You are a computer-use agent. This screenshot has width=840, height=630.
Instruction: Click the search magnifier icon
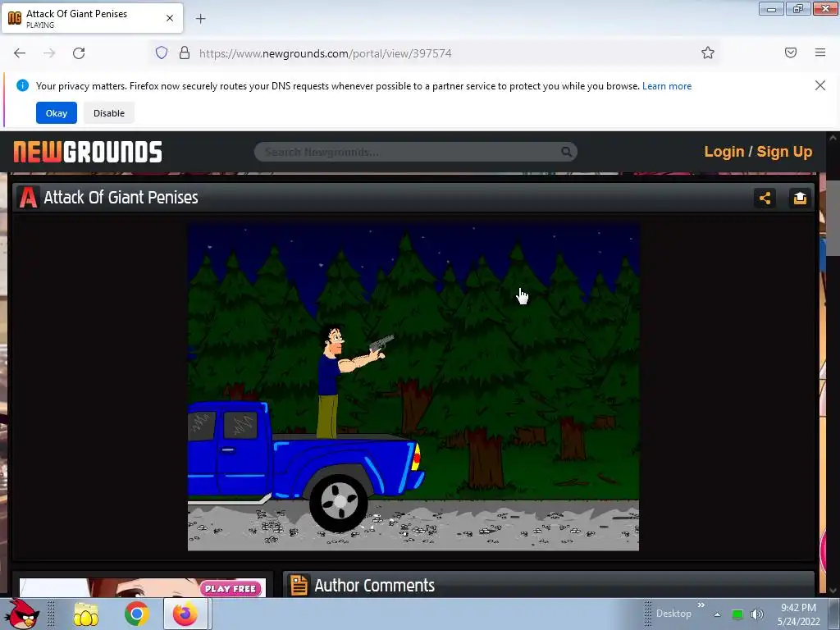pos(566,152)
